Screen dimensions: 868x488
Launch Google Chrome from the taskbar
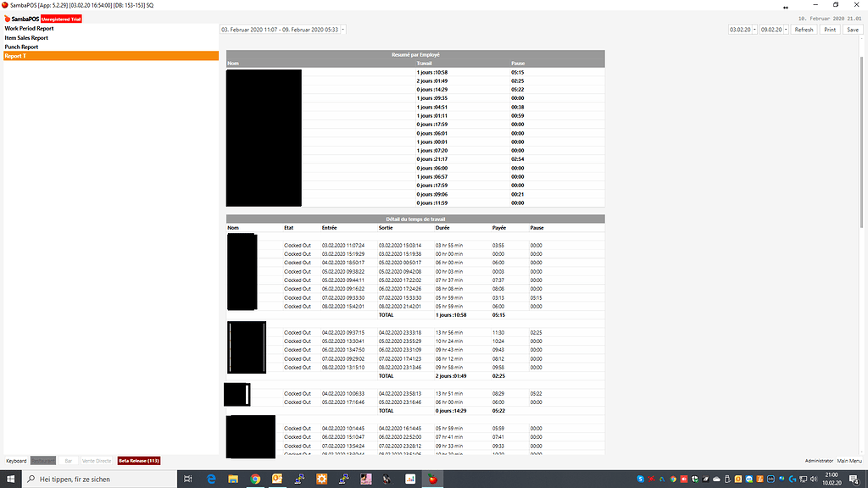pyautogui.click(x=255, y=478)
